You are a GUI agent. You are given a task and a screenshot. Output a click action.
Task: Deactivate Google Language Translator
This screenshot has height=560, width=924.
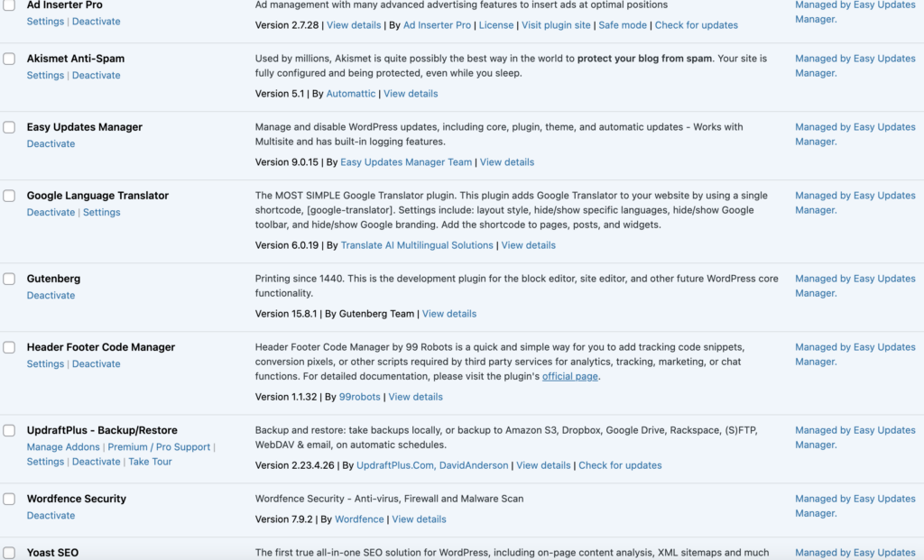click(51, 212)
